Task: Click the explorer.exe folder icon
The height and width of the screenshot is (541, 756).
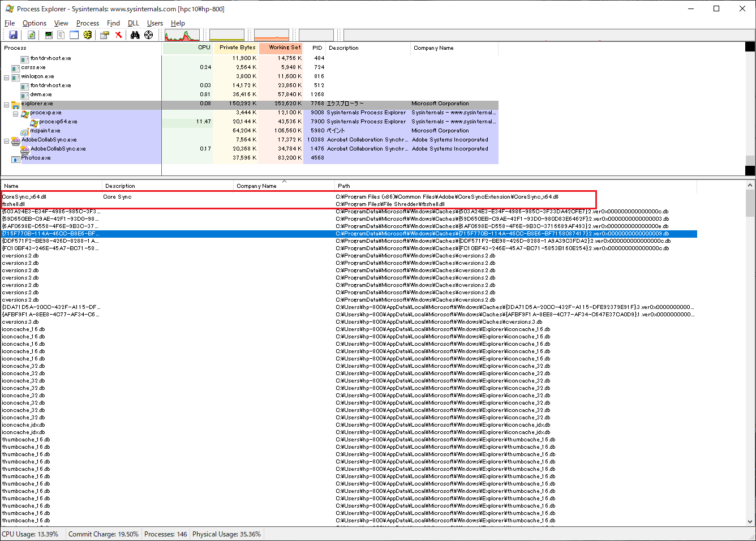Action: pos(16,104)
